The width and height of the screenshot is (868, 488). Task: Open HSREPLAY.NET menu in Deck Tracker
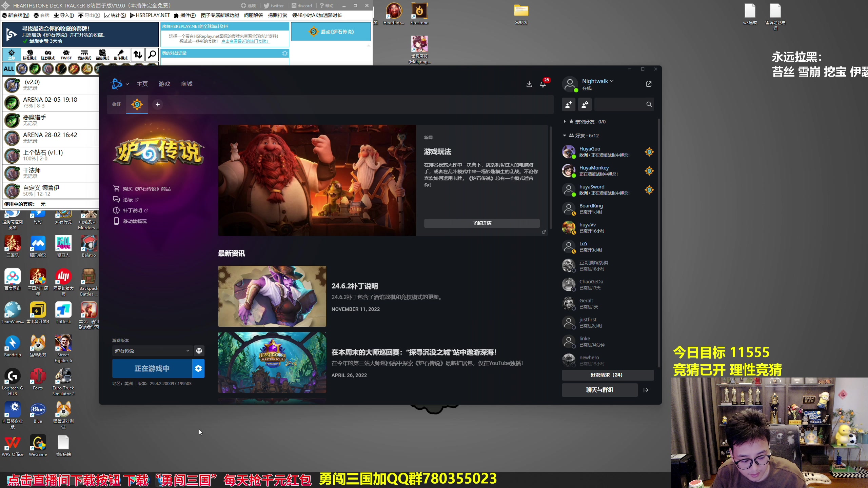150,15
